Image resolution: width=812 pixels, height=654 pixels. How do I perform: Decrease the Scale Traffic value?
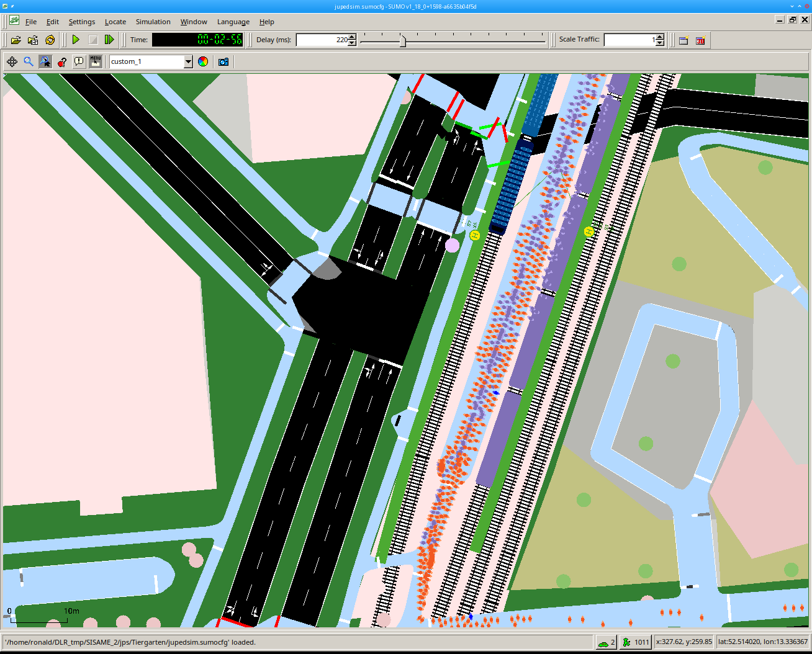coord(660,43)
